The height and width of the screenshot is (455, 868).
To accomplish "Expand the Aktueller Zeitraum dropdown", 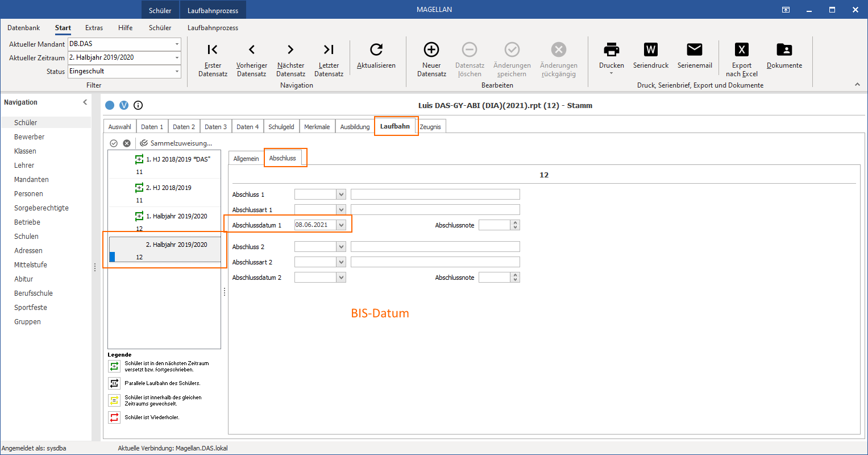I will tap(177, 57).
